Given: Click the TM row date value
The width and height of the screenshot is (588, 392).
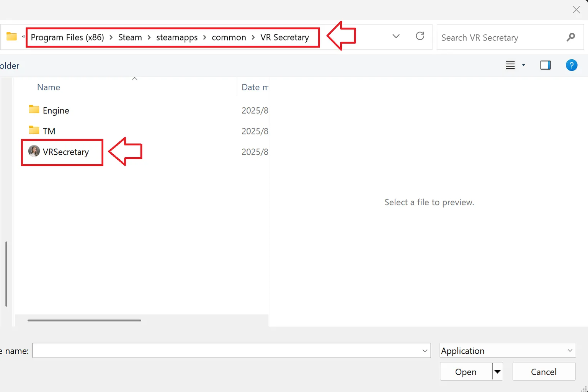Looking at the screenshot, I should tap(255, 131).
